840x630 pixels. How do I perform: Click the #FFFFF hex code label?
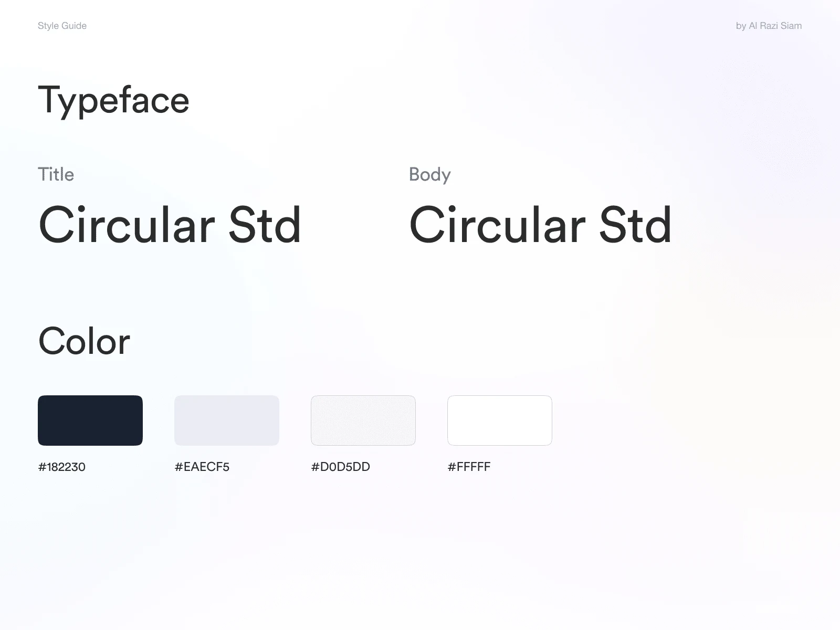[x=469, y=467]
